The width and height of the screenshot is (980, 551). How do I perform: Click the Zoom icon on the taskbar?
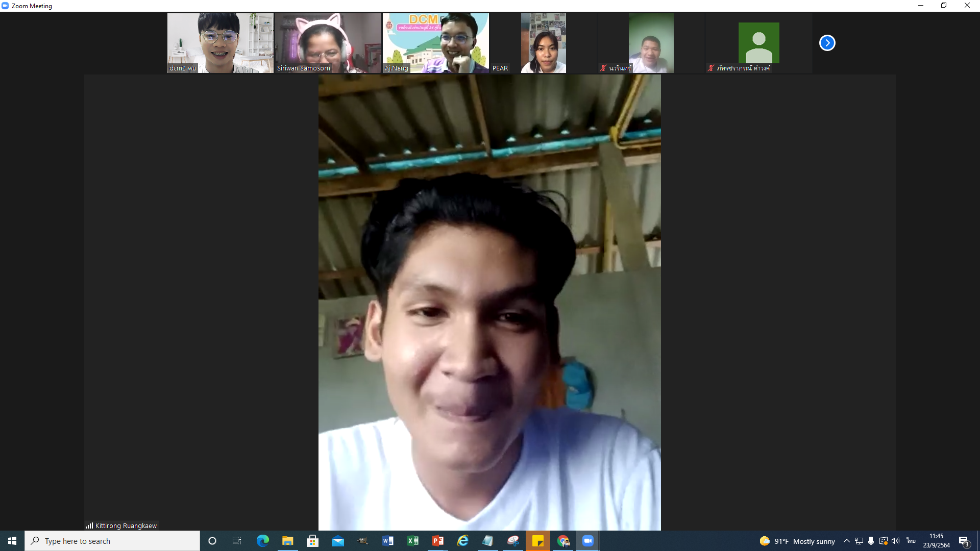pyautogui.click(x=587, y=541)
